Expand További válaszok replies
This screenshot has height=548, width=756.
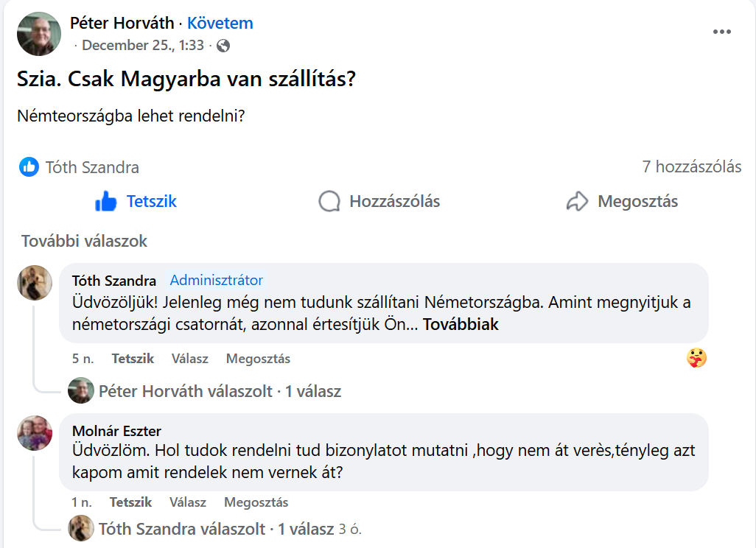[84, 241]
